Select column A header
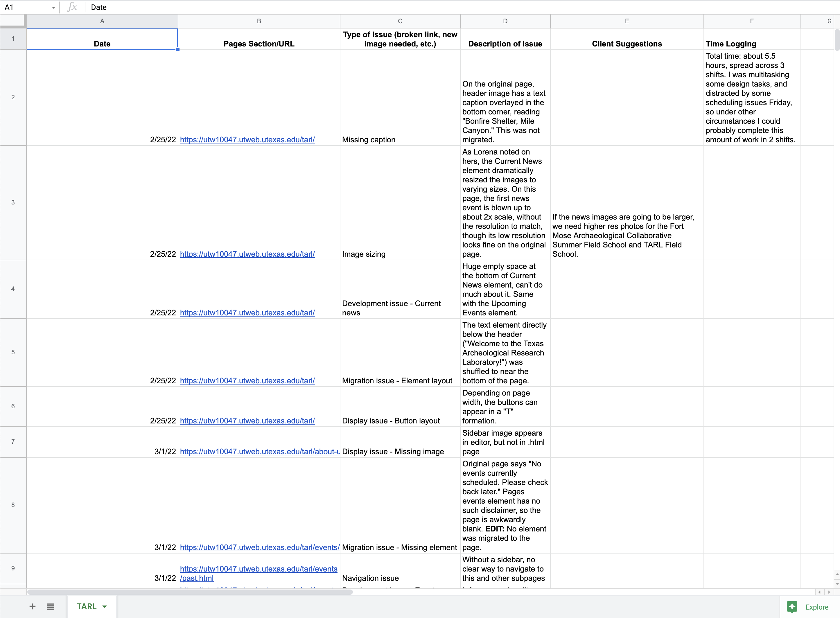Image resolution: width=840 pixels, height=618 pixels. coord(102,21)
